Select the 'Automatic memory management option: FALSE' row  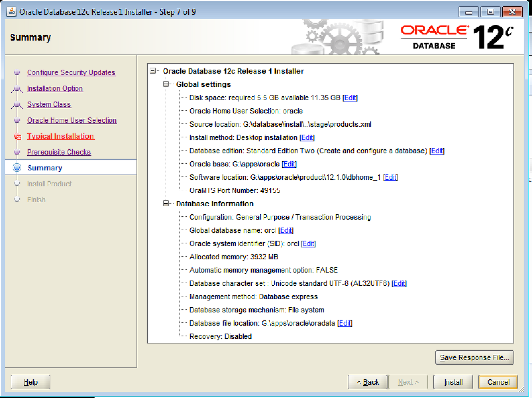[264, 270]
